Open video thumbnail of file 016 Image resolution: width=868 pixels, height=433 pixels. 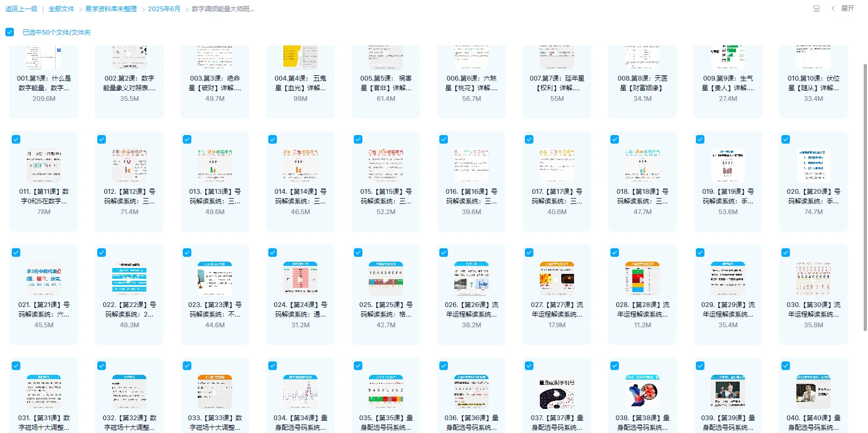point(471,166)
